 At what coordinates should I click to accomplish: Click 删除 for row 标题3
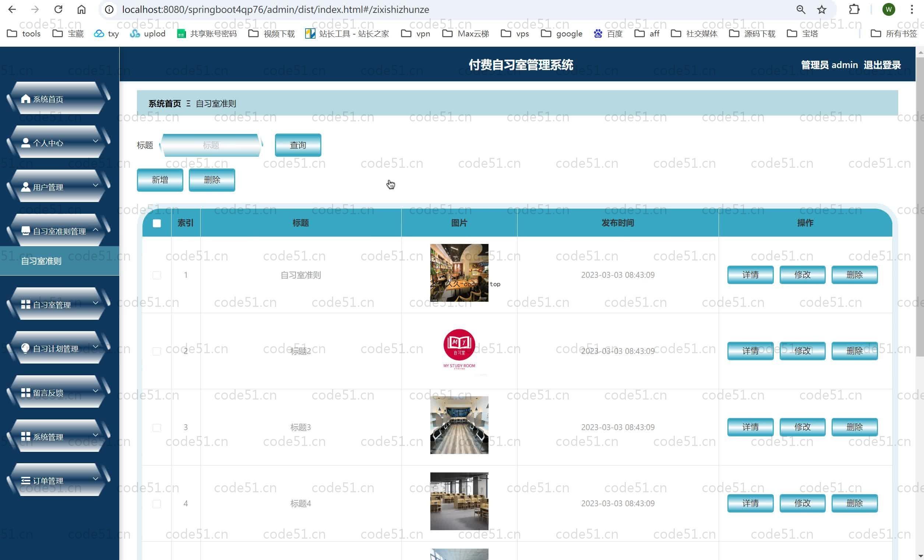tap(854, 427)
